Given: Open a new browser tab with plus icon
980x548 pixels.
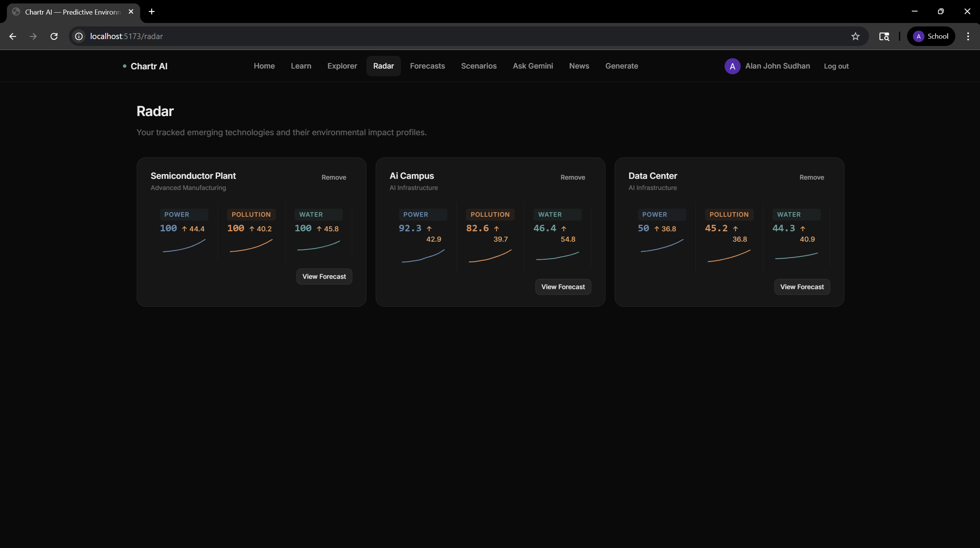Looking at the screenshot, I should 152,11.
